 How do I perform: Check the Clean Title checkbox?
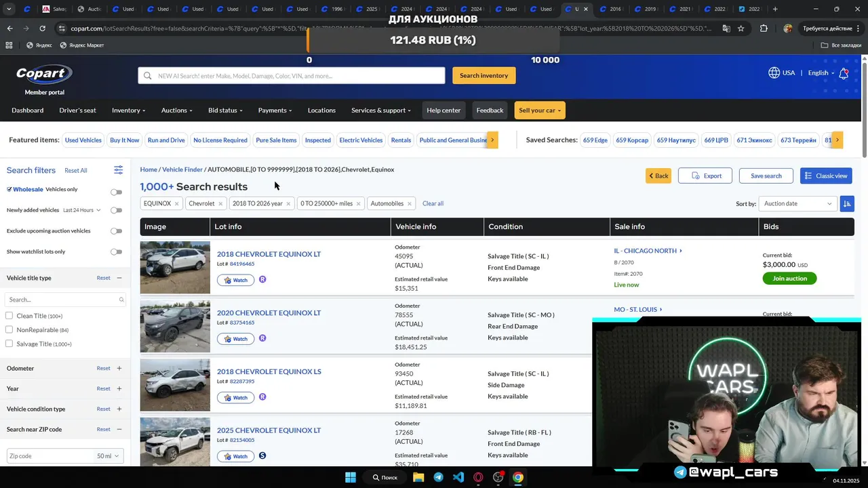coord(9,316)
